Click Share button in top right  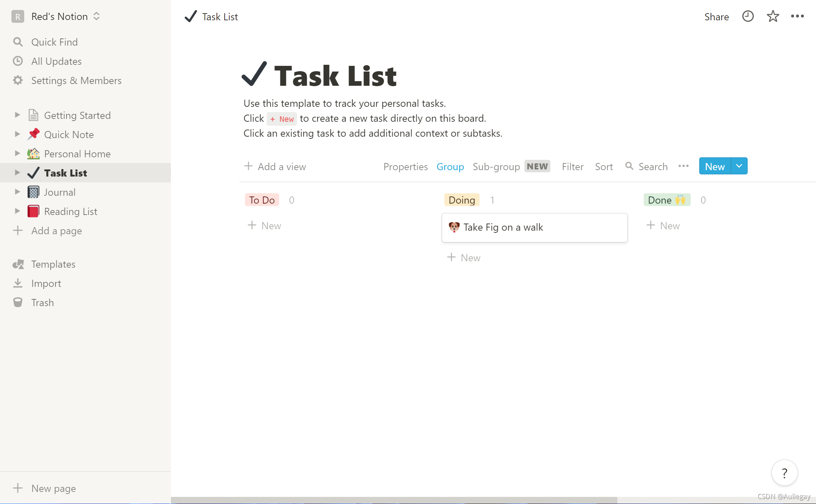click(x=716, y=16)
